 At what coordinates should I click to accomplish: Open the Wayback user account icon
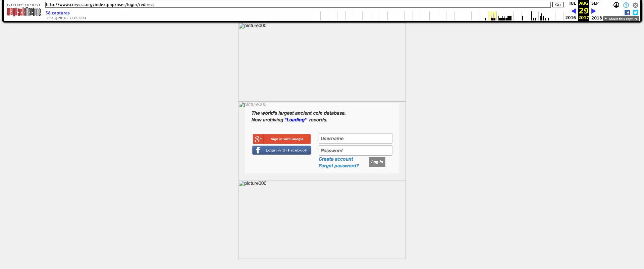coord(616,5)
